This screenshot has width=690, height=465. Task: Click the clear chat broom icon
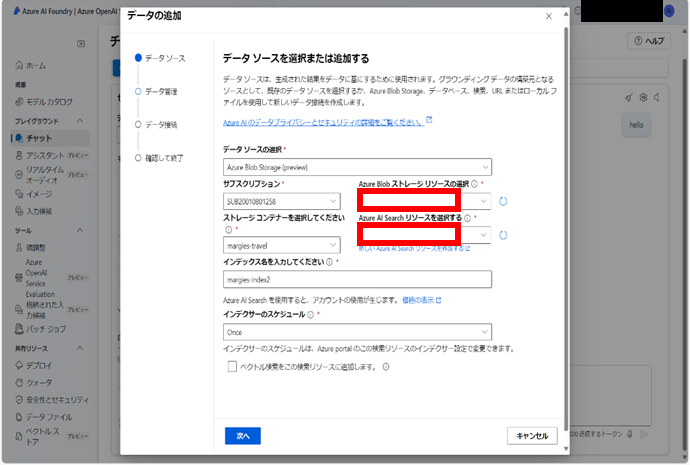pos(629,97)
